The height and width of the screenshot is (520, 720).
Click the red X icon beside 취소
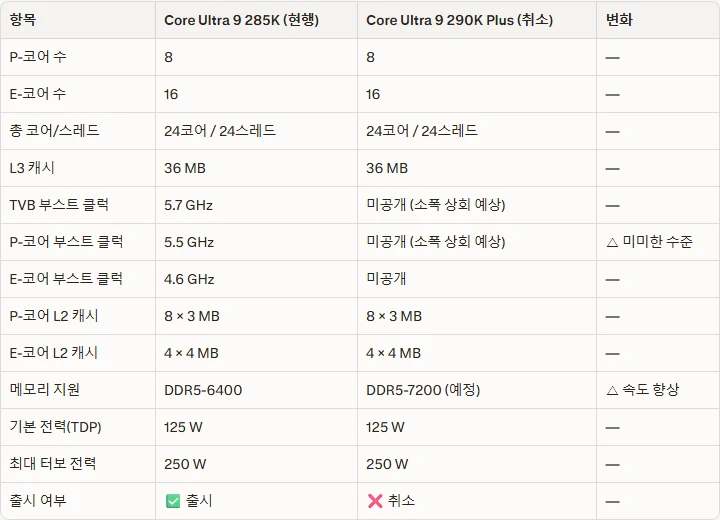pos(375,500)
